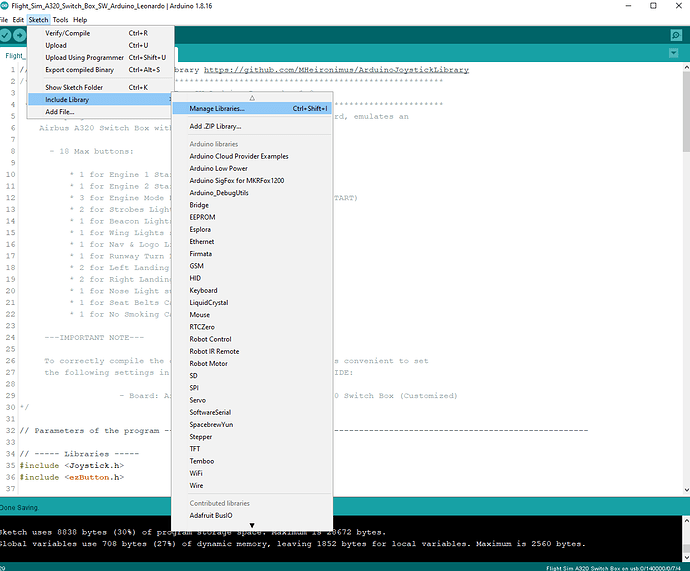Select Export compiled Binary
The height and width of the screenshot is (571, 690).
click(101, 70)
